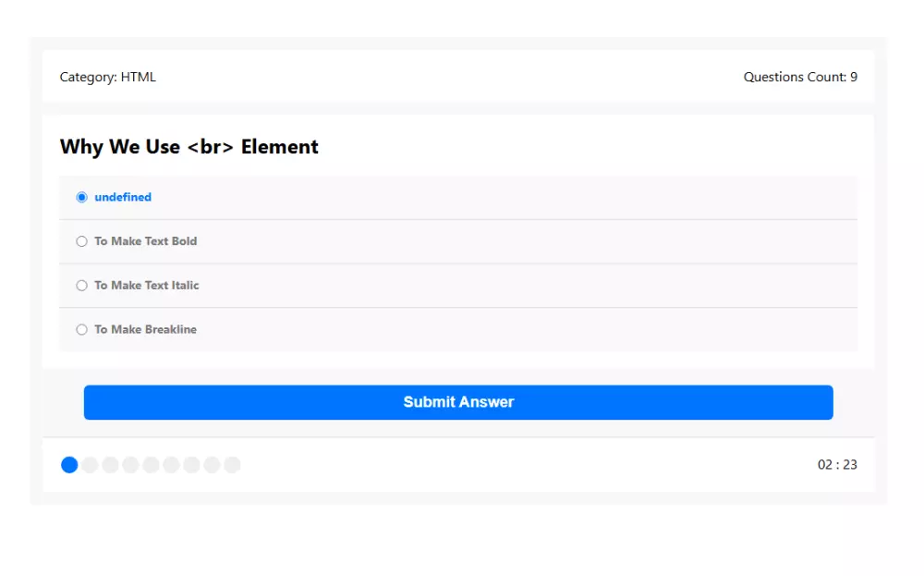Viewport: 924px width, 576px height.
Task: Choose the 'To Make Text Bold' radio button
Action: tap(81, 241)
